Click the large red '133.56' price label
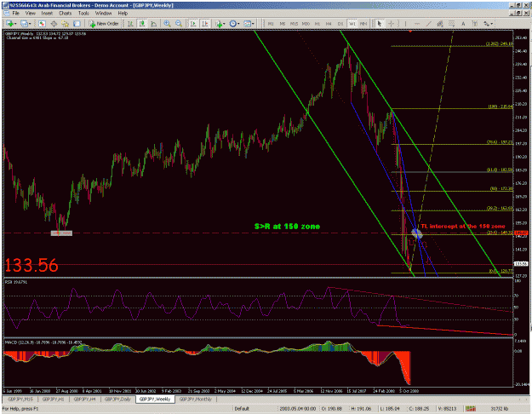This screenshot has height=414, width=532. pos(31,265)
